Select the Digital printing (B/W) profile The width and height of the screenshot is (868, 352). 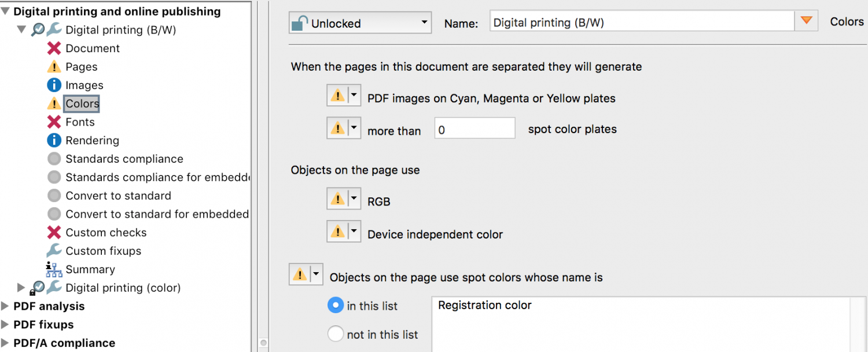click(121, 30)
